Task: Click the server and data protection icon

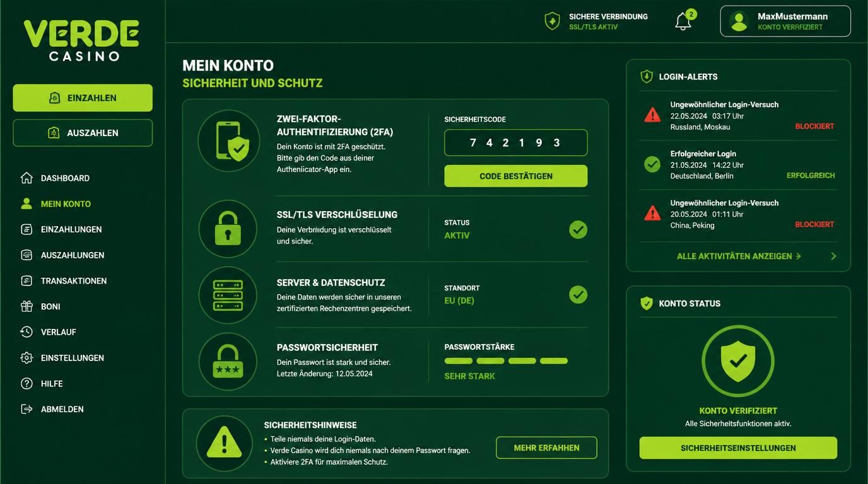Action: (x=228, y=295)
